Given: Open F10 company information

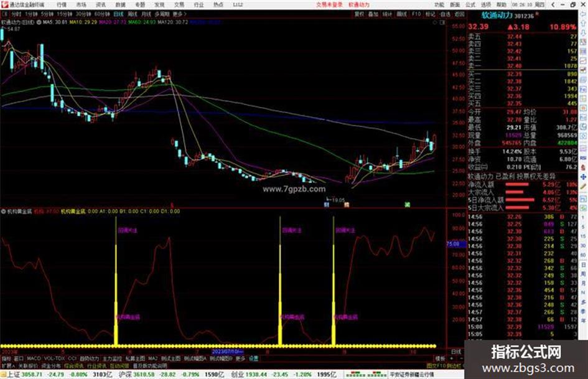Looking at the screenshot, I should (x=416, y=14).
